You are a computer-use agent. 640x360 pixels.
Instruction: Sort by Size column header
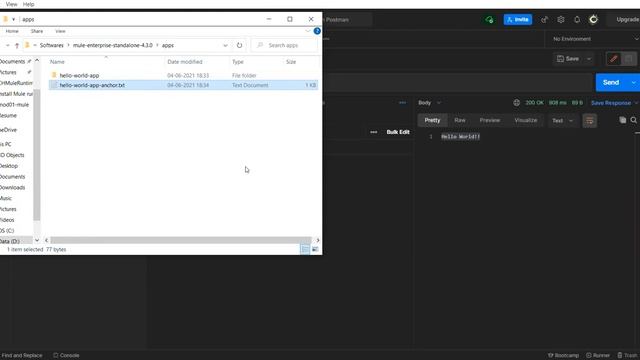point(291,62)
